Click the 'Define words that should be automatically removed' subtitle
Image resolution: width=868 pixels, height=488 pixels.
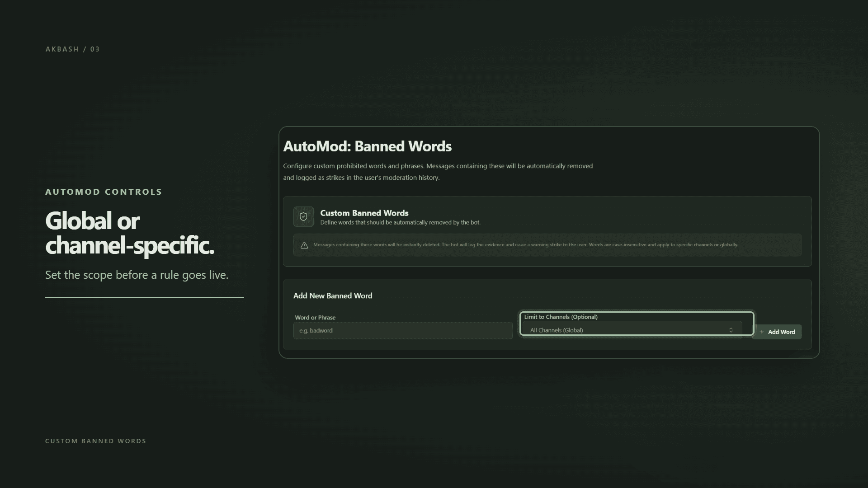pyautogui.click(x=401, y=223)
